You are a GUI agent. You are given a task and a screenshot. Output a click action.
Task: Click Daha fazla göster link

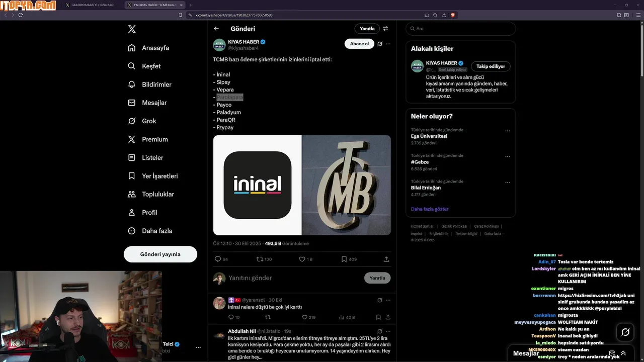[x=430, y=209]
